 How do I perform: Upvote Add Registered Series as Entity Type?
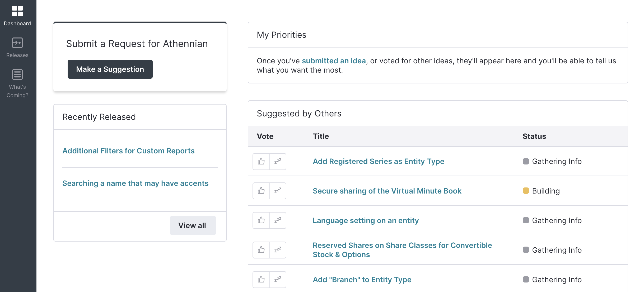click(x=261, y=161)
